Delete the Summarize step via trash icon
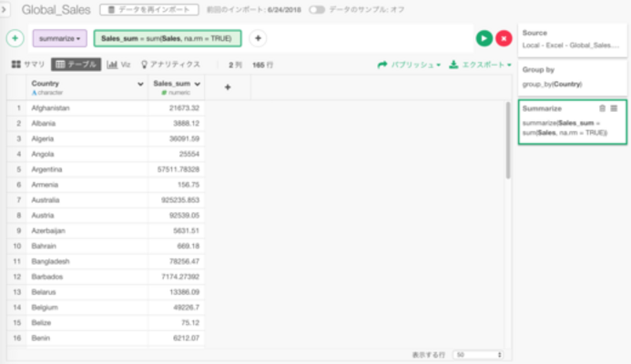 pyautogui.click(x=602, y=108)
